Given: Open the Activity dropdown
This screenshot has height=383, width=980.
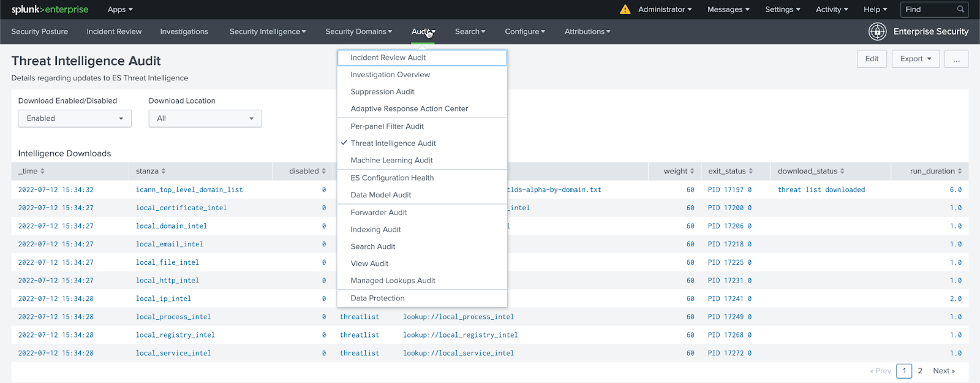Looking at the screenshot, I should (832, 9).
